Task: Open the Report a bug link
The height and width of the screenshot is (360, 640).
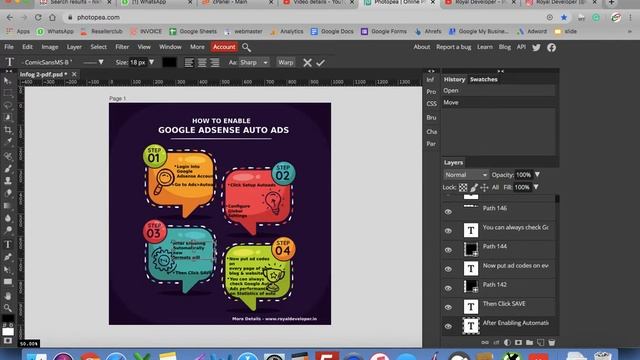Action: tap(453, 47)
